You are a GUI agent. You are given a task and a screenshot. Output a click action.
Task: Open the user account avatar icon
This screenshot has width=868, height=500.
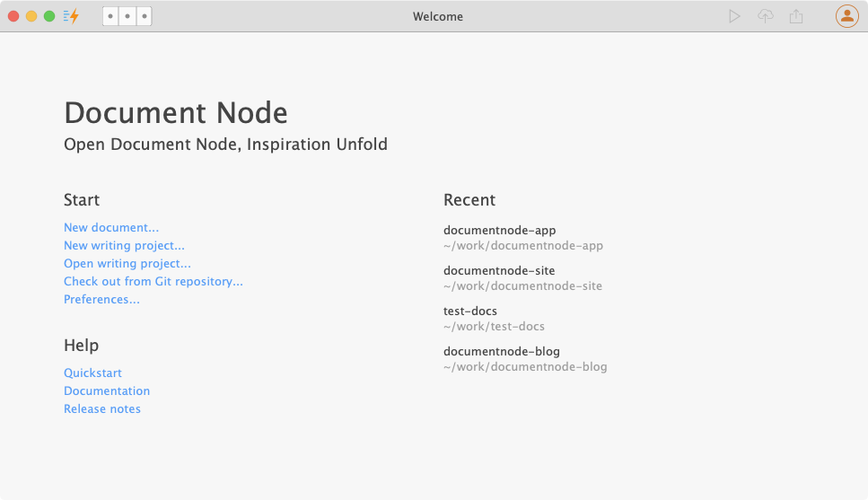point(847,16)
